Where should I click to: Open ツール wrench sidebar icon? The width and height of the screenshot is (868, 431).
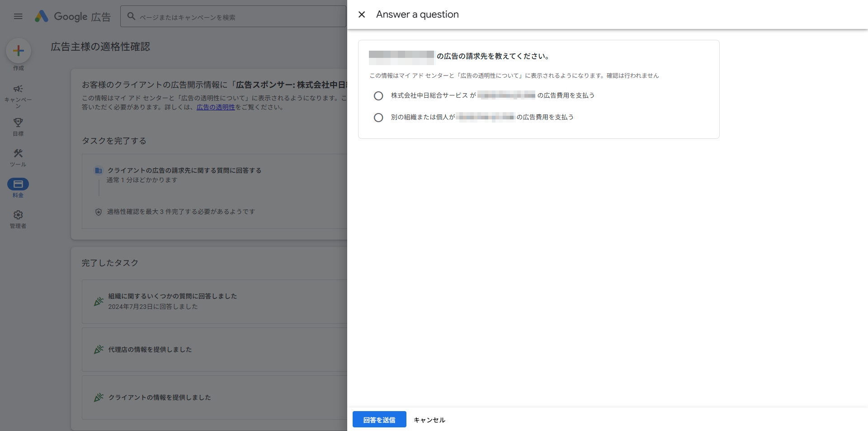point(18,153)
